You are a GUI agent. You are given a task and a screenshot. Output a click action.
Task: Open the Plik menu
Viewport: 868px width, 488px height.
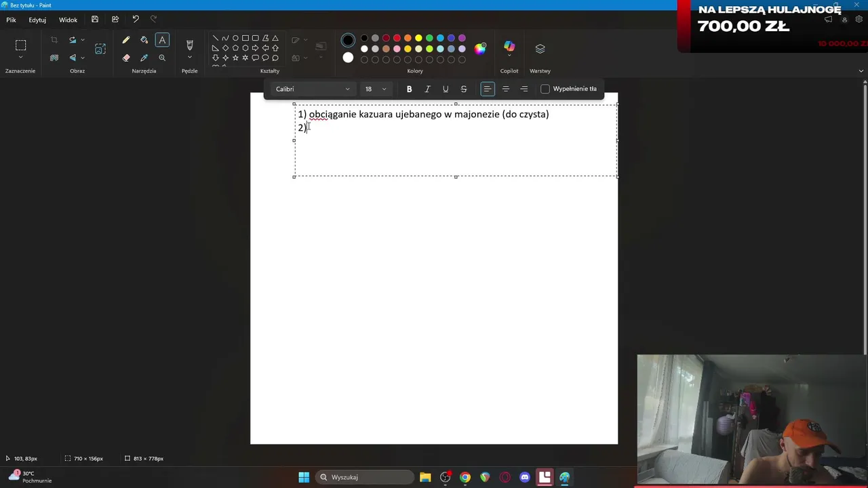pyautogui.click(x=12, y=20)
